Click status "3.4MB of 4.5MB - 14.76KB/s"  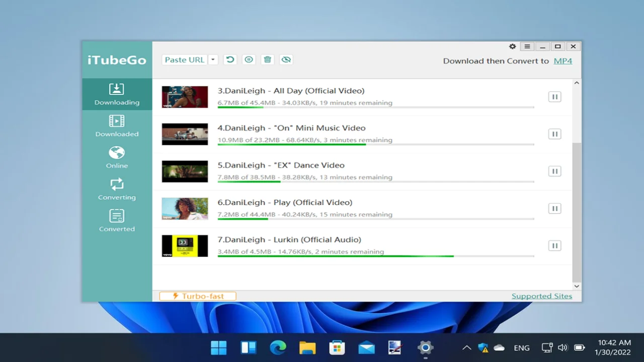265,251
